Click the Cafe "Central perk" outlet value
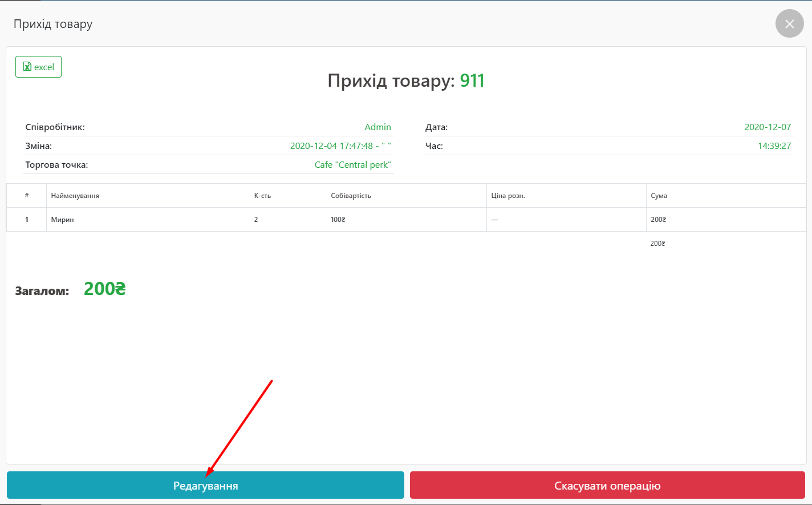Viewport: 812px width, 505px height. click(x=352, y=165)
